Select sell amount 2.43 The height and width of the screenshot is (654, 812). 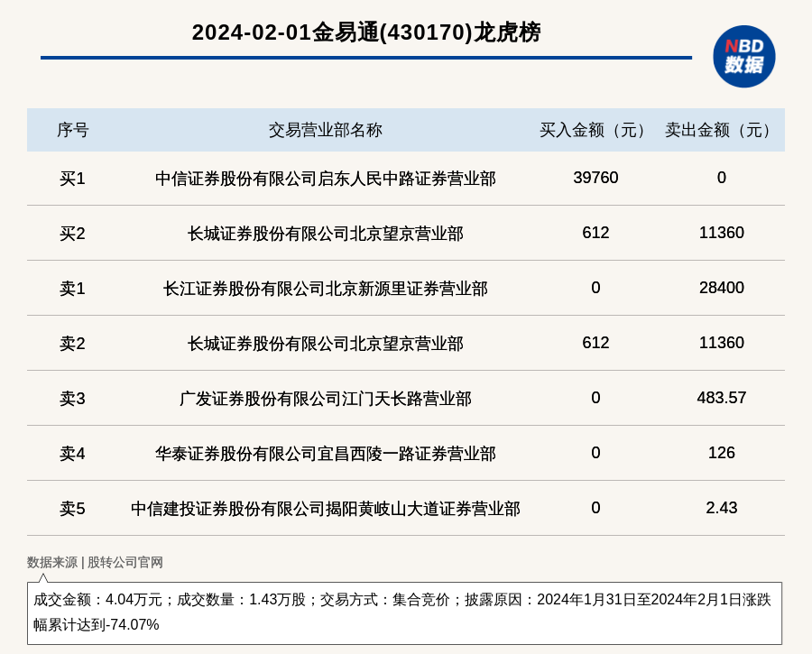tap(722, 508)
